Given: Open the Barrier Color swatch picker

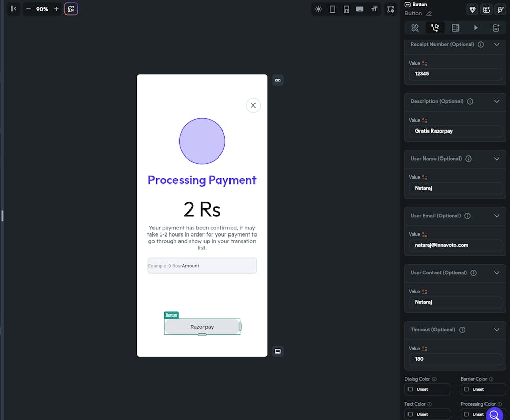Looking at the screenshot, I should (466, 389).
